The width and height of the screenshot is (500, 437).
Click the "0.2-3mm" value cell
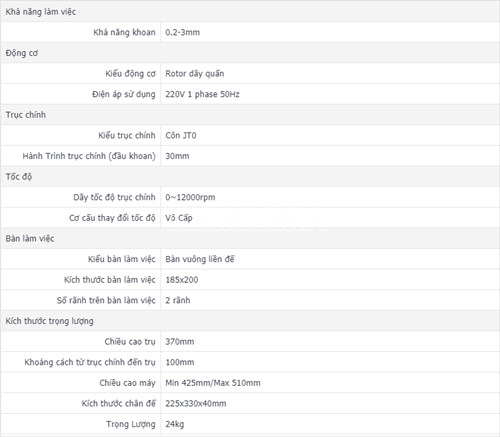pyautogui.click(x=330, y=32)
